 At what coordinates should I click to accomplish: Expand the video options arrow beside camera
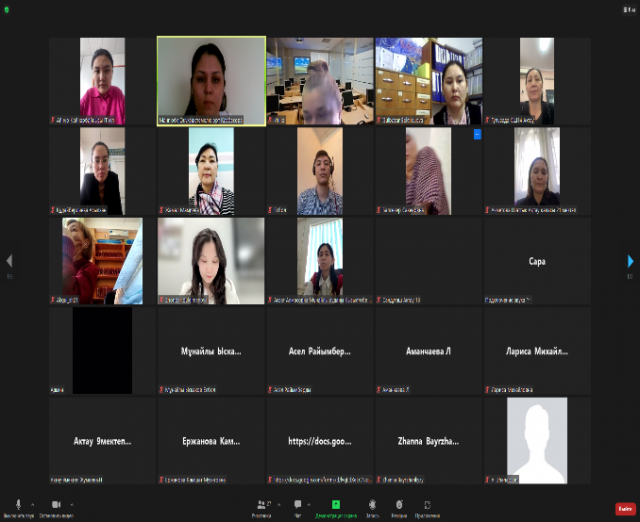click(x=72, y=505)
